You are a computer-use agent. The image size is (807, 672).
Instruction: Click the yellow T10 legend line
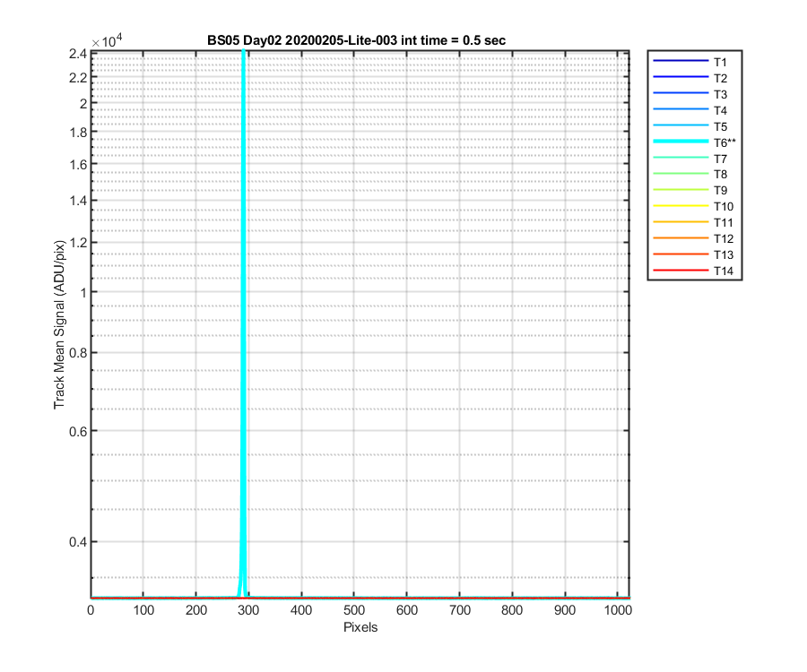(x=681, y=206)
